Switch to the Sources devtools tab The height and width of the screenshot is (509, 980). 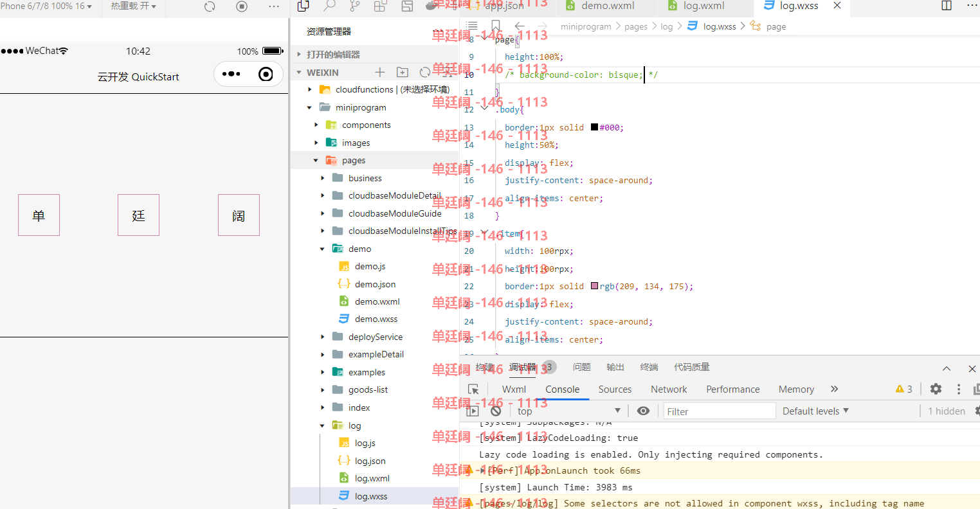point(615,389)
